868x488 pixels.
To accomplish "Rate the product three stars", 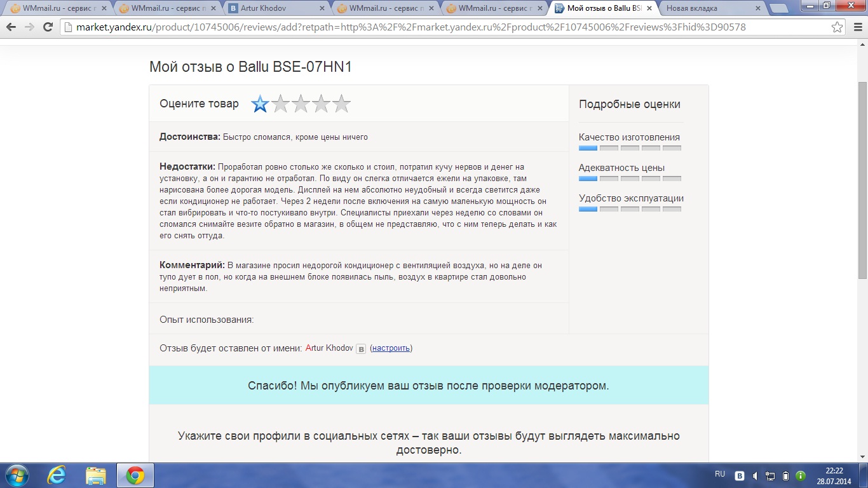I will pyautogui.click(x=301, y=104).
